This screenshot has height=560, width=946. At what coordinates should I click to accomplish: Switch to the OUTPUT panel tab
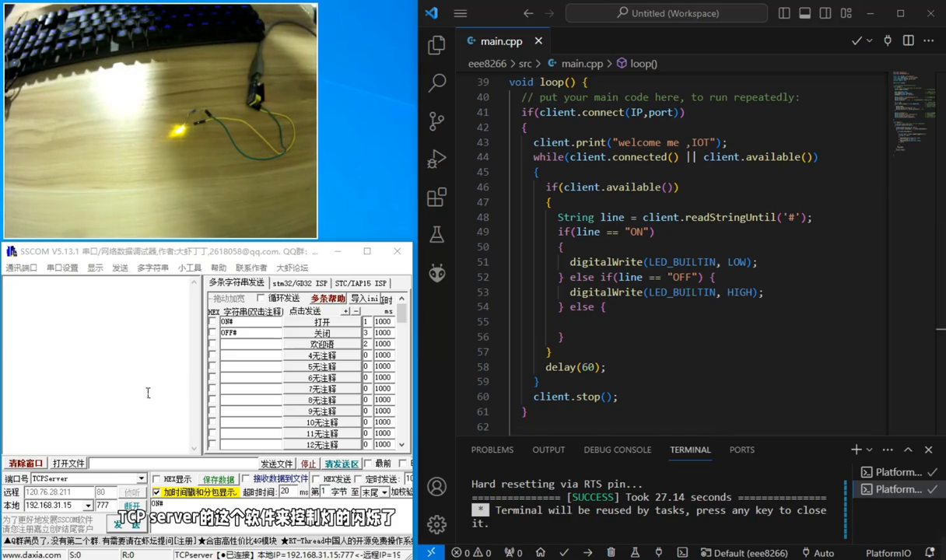pos(548,450)
